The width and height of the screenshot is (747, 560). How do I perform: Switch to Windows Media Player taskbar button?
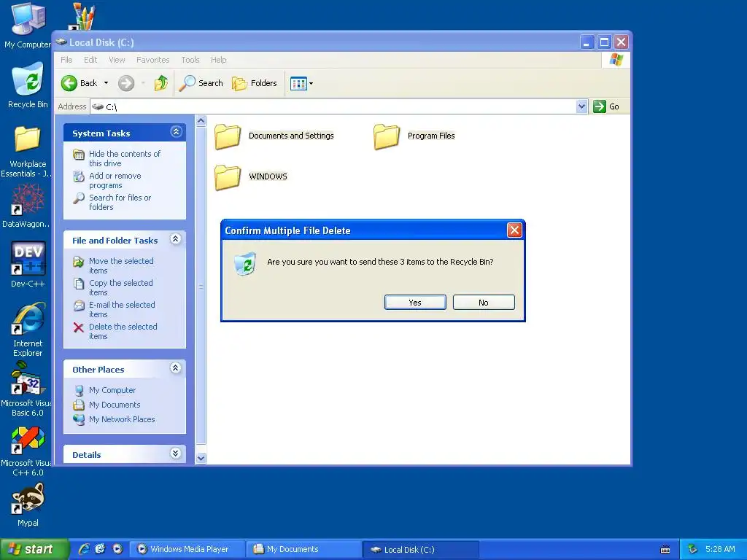click(187, 550)
